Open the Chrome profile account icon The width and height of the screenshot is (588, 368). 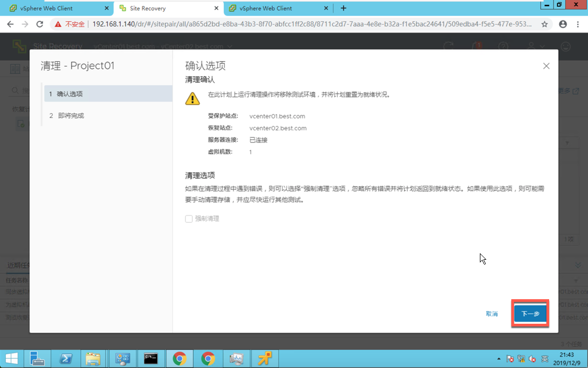[563, 24]
